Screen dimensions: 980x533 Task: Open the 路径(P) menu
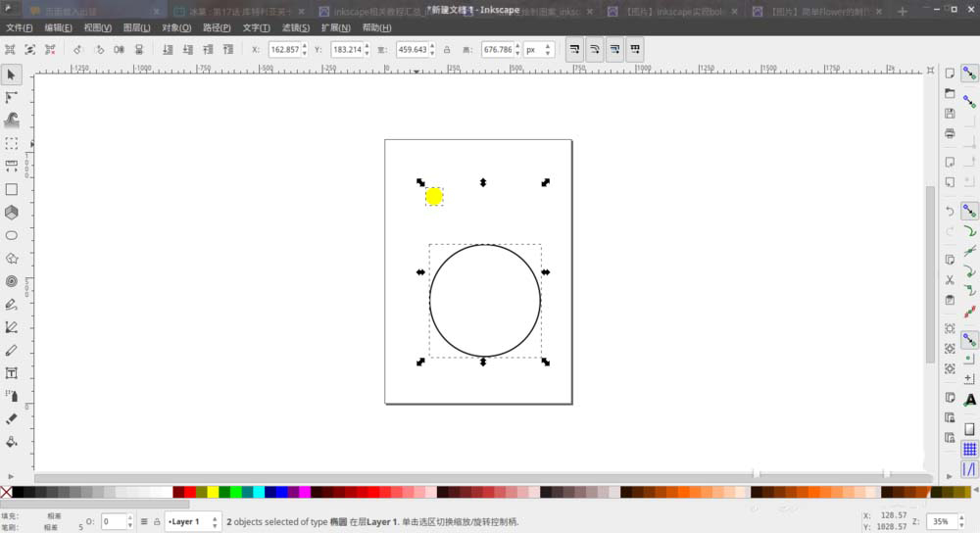tap(217, 27)
